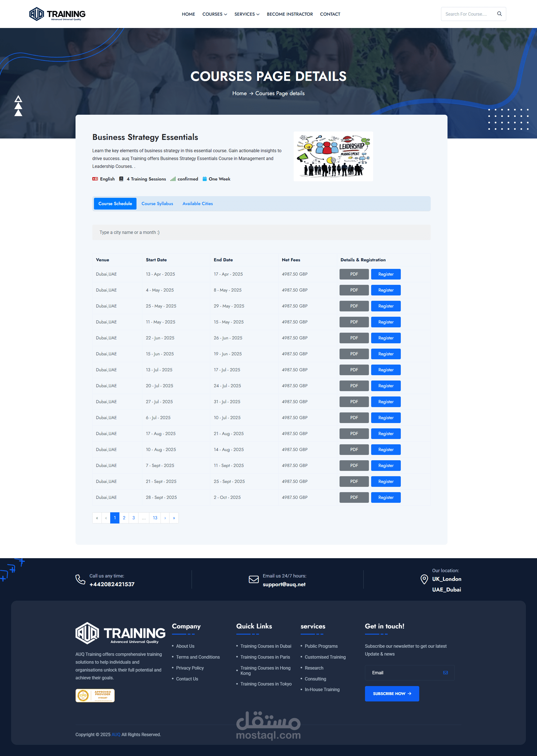Expand the Services dropdown menu
This screenshot has height=756, width=537.
click(247, 14)
